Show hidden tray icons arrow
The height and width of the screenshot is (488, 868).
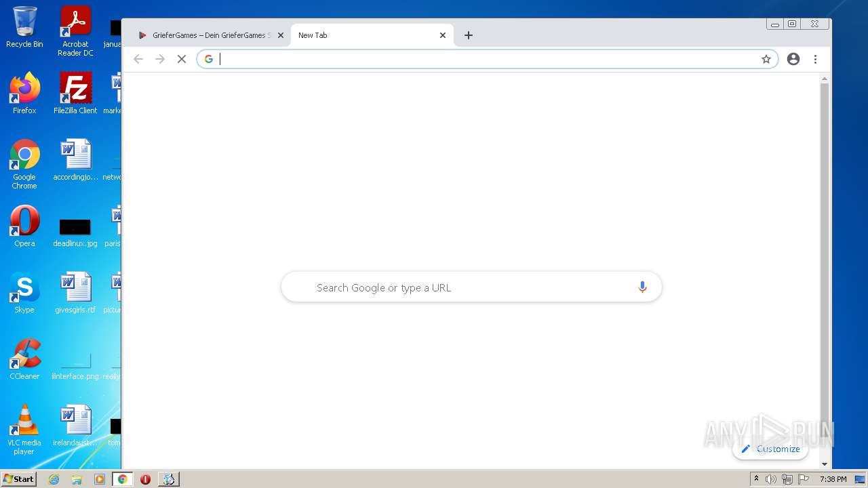pyautogui.click(x=757, y=479)
